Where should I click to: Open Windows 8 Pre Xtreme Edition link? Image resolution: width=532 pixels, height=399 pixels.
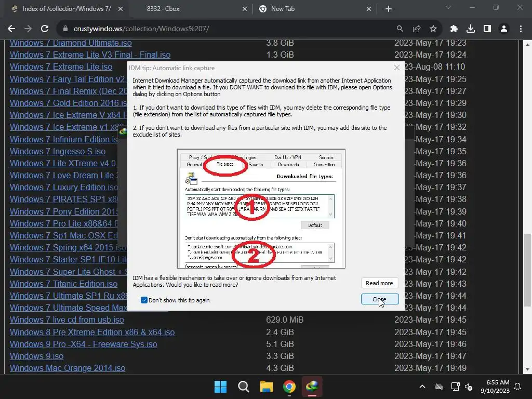(x=92, y=332)
